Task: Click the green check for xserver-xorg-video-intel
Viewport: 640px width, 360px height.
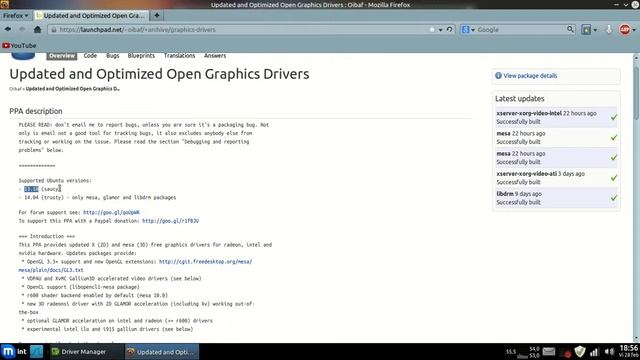Action: (x=613, y=117)
